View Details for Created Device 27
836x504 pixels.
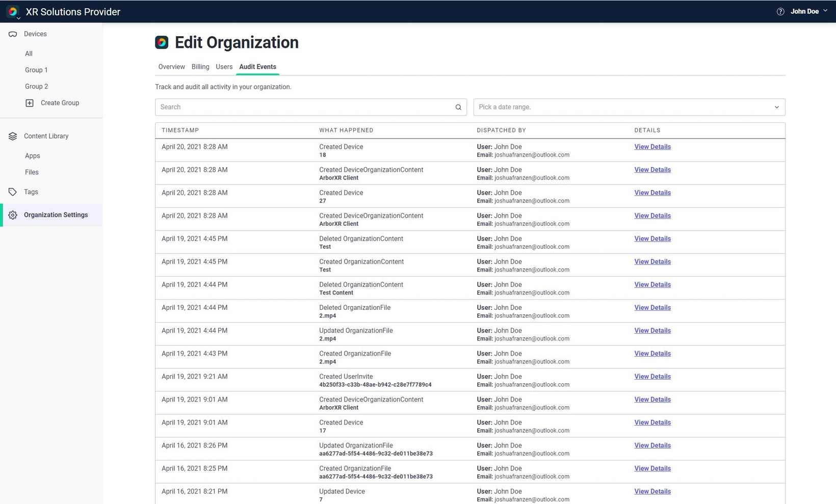[x=652, y=193]
